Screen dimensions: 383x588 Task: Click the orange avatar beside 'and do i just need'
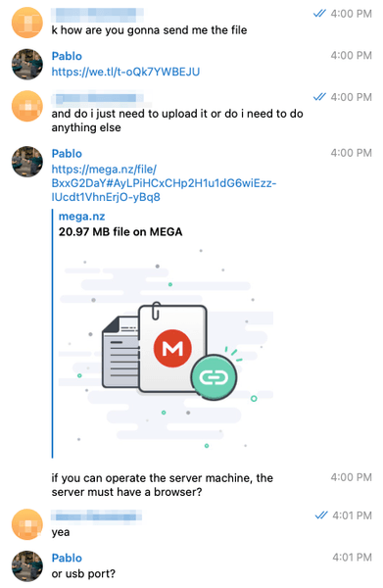(27, 106)
